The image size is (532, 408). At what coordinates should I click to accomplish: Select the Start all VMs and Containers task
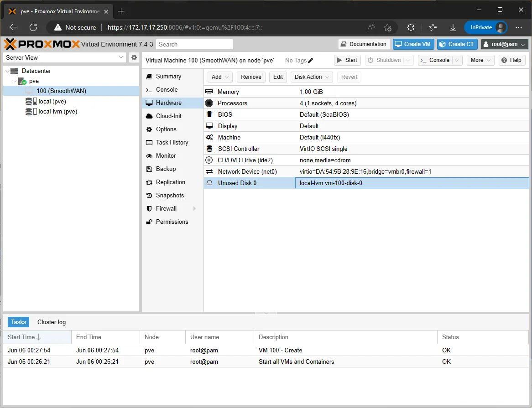(x=266, y=362)
